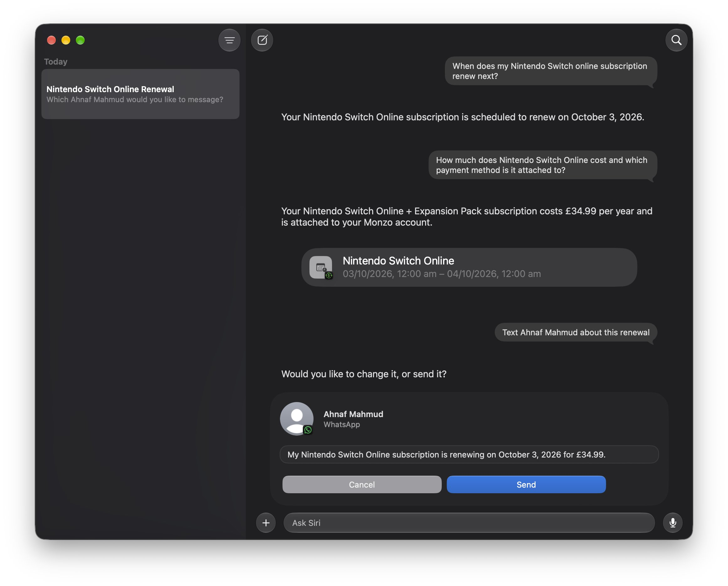Click 'Would you like to change it, or send it?'

364,374
